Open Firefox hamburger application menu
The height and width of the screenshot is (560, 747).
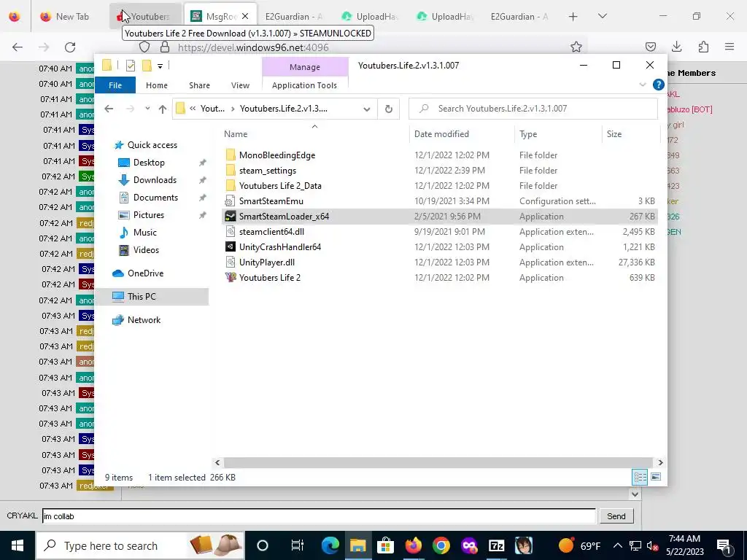[x=729, y=47]
